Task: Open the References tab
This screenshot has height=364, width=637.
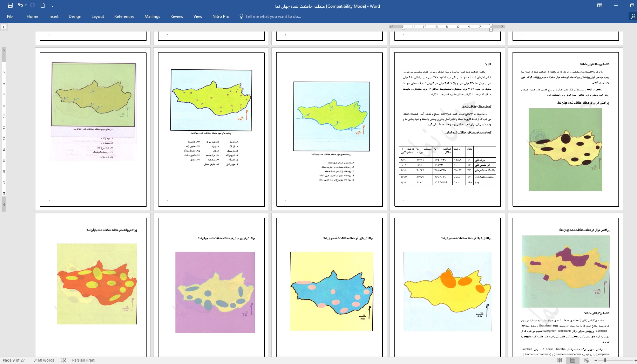Action: [x=124, y=16]
